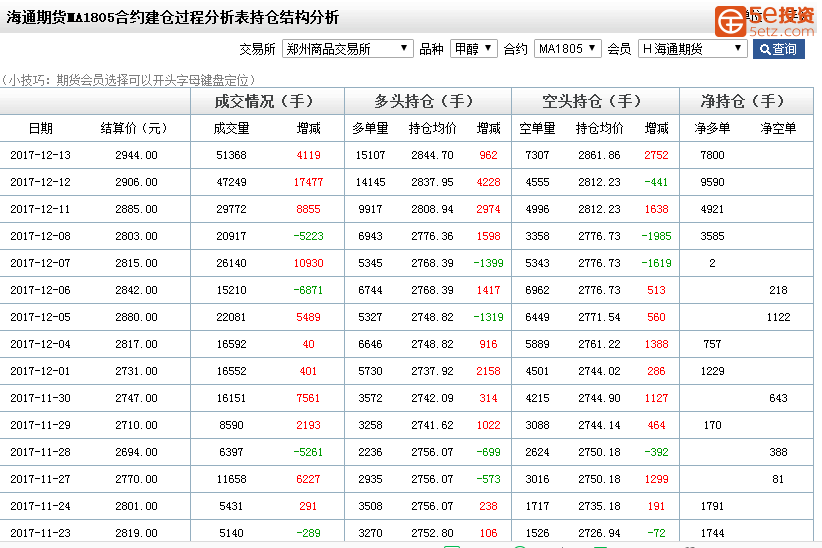Click volume value 8590

coord(231,425)
